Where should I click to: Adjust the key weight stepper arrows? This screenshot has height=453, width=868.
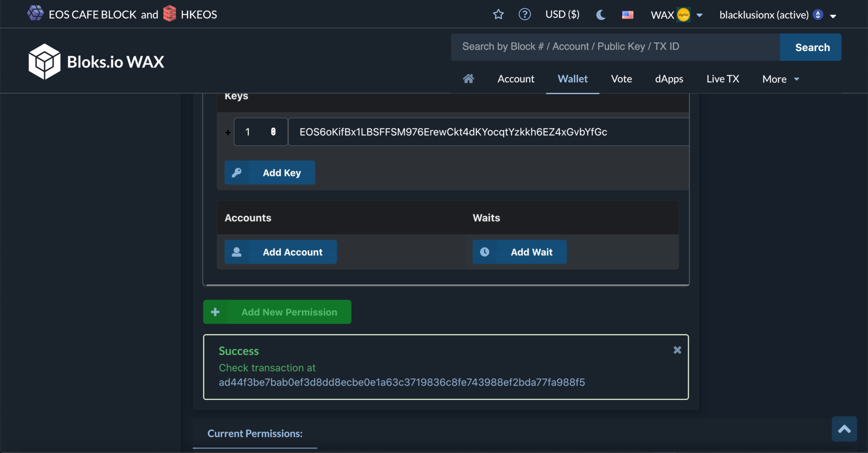pyautogui.click(x=273, y=132)
